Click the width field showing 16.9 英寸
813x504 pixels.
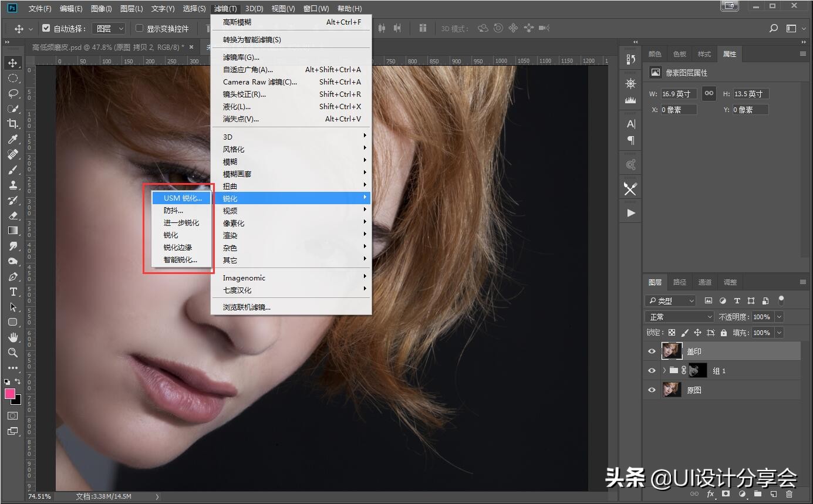click(679, 94)
